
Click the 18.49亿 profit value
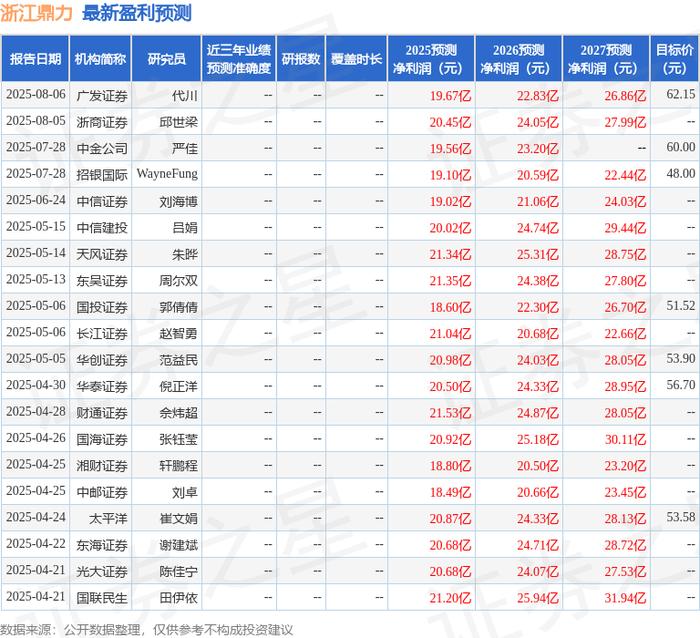[450, 492]
